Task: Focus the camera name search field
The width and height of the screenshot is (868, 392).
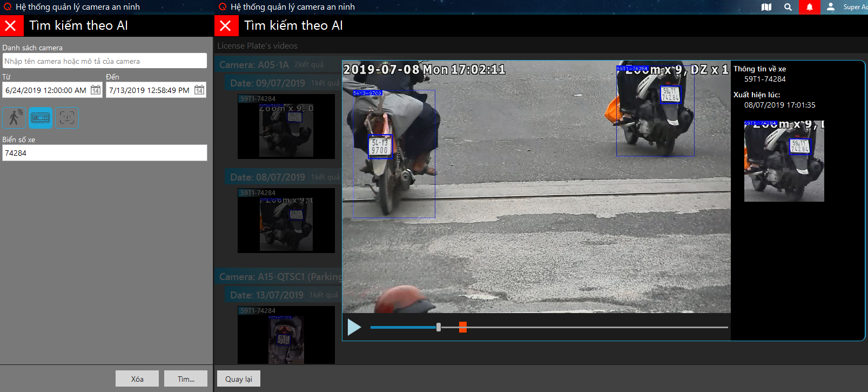Action: coord(105,61)
